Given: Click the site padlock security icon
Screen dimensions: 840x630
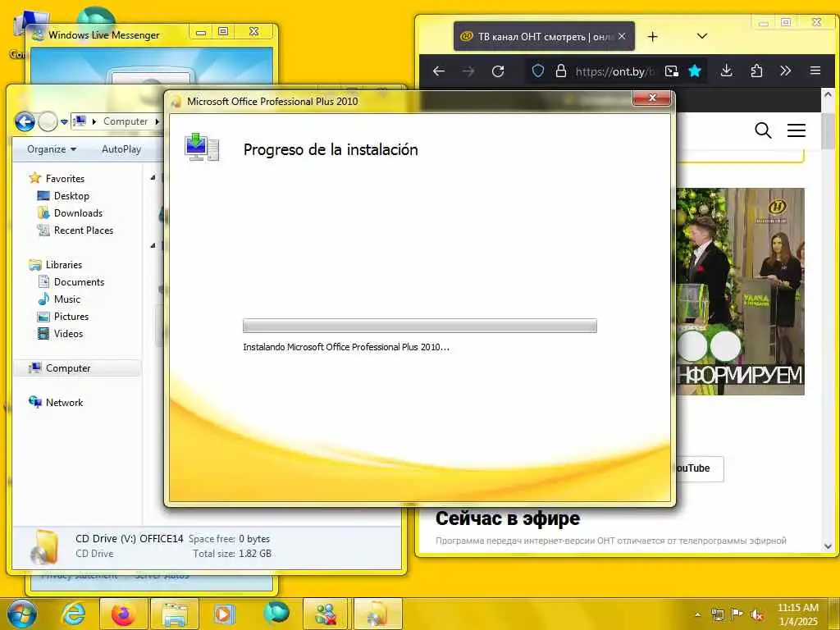Looking at the screenshot, I should click(561, 71).
